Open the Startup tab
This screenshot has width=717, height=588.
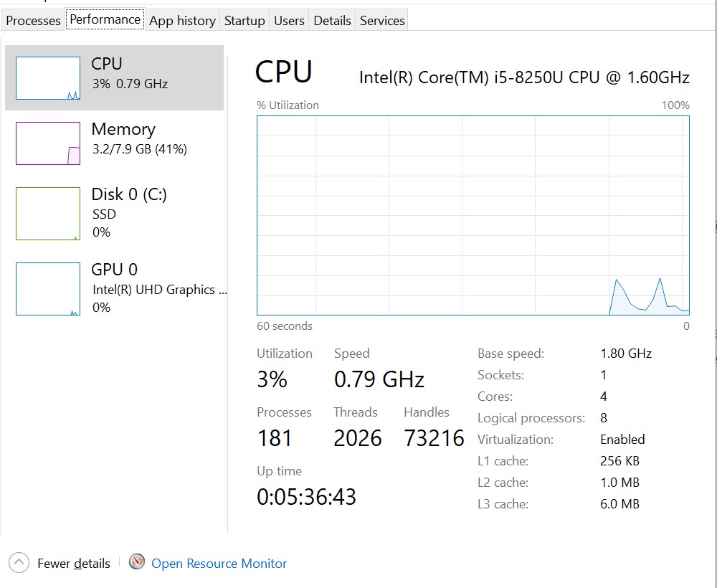point(244,21)
